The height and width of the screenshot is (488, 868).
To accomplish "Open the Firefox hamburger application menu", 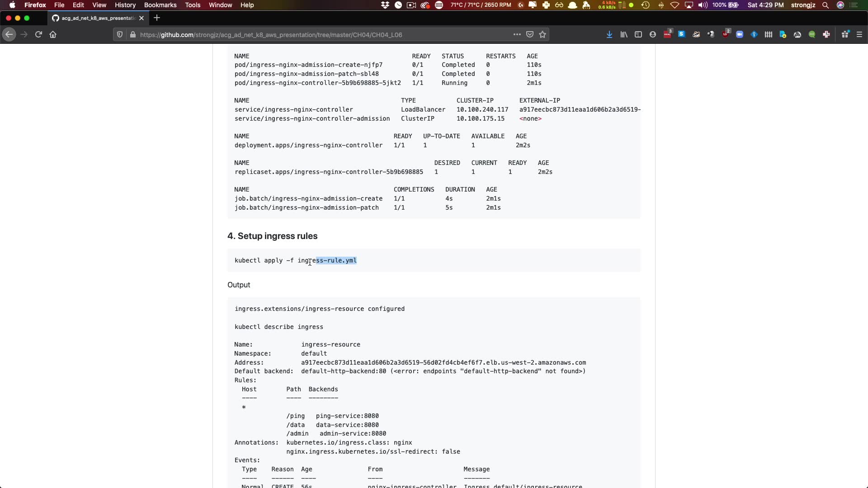I will coord(859,34).
